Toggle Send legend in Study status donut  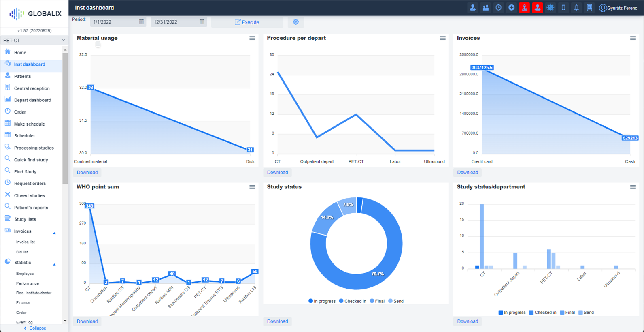[x=396, y=301]
